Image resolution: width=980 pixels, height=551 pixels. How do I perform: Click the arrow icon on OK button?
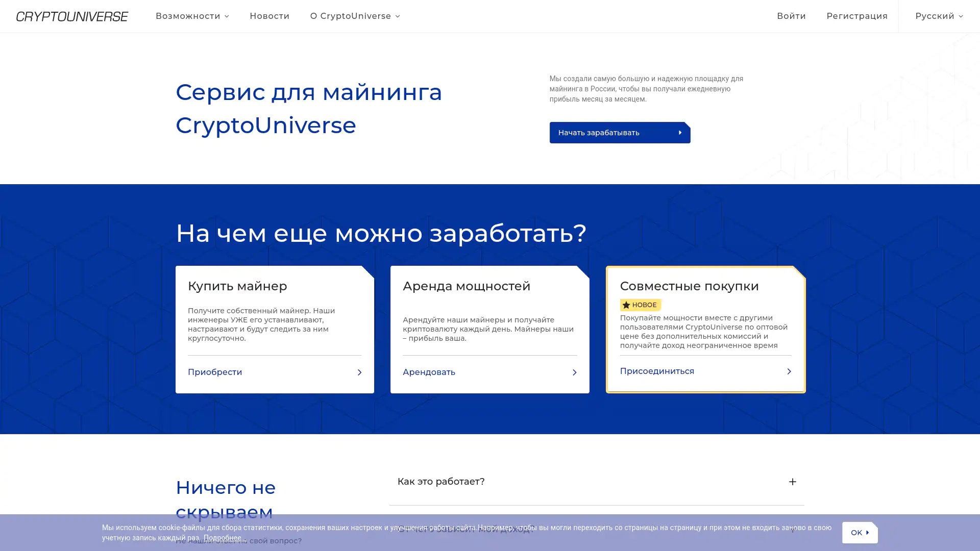click(867, 533)
